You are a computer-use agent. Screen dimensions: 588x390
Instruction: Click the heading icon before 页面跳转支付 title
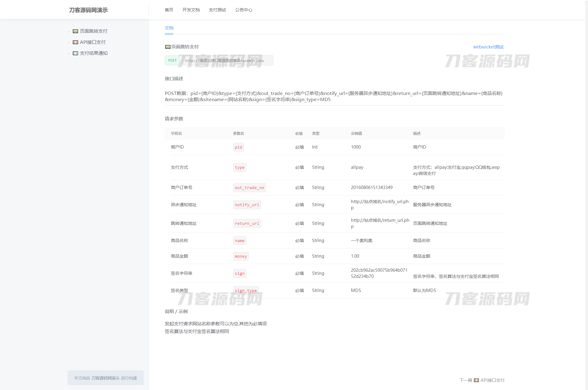click(x=168, y=47)
